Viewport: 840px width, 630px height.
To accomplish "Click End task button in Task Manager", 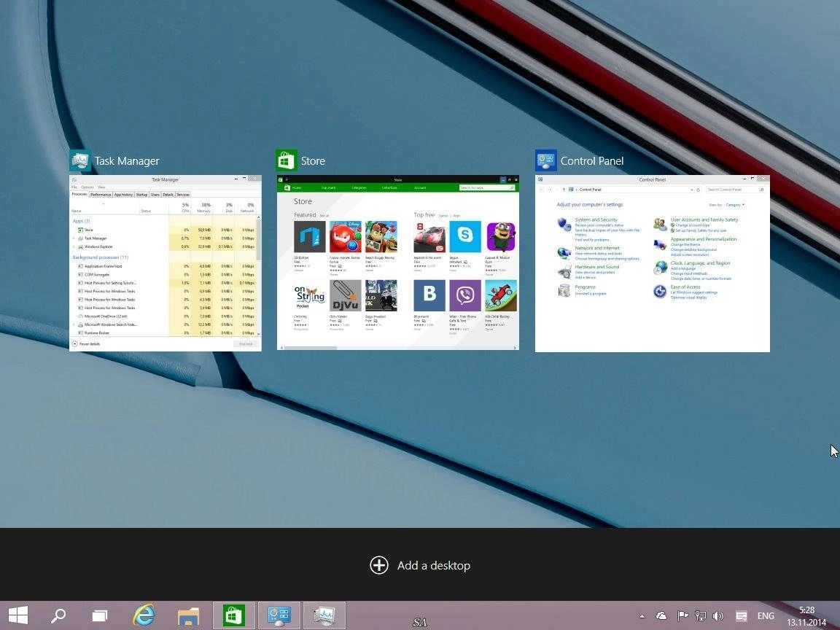I will (x=245, y=344).
